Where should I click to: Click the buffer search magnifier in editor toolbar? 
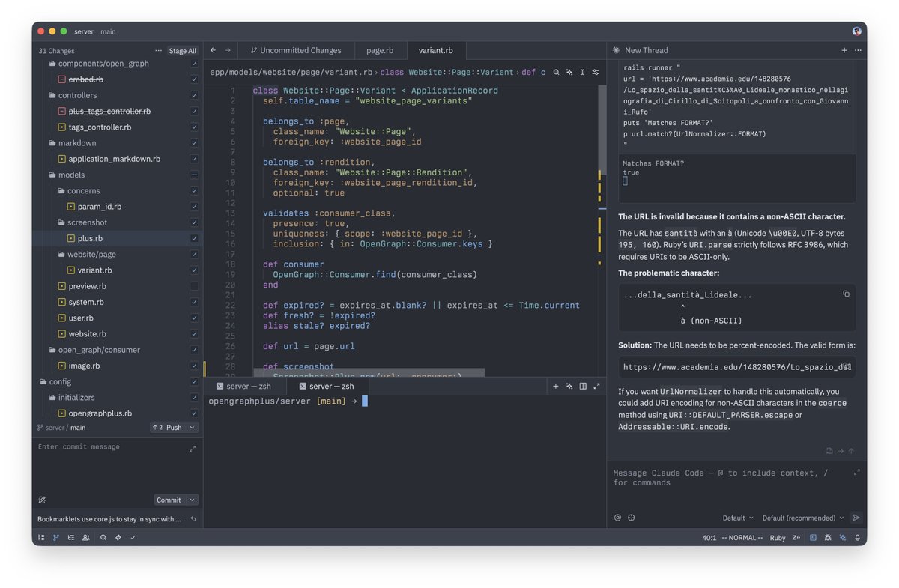[556, 72]
